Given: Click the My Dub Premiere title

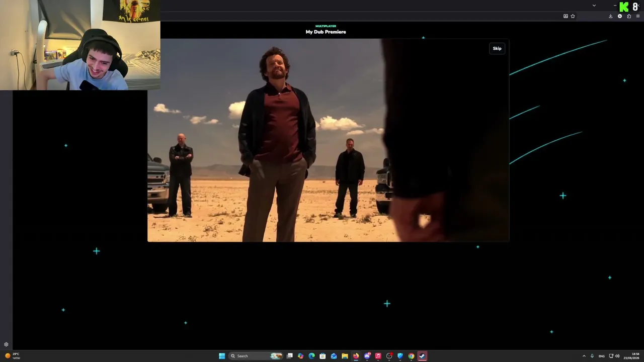Looking at the screenshot, I should (326, 32).
